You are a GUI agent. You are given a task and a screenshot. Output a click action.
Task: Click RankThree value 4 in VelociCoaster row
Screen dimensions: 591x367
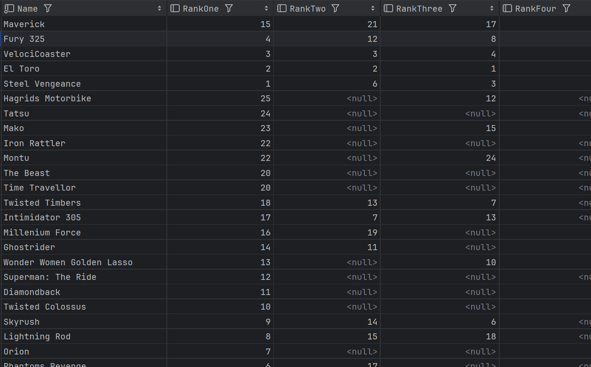493,54
